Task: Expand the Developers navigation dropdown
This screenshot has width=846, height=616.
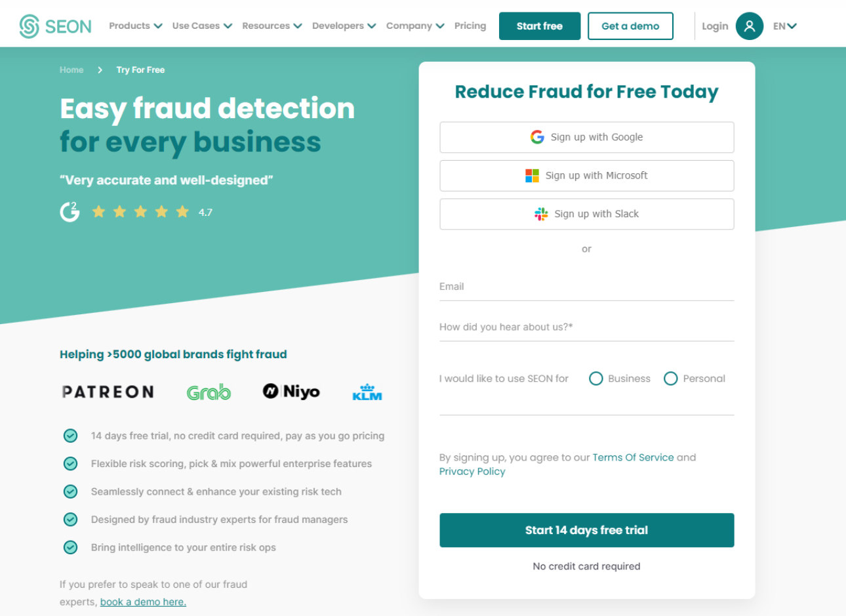Action: click(344, 26)
